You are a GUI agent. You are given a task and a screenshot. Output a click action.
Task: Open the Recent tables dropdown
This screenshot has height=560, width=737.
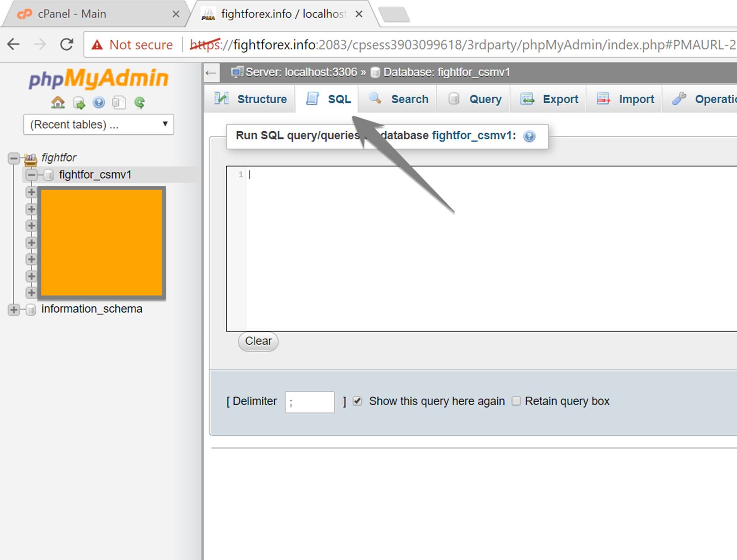coord(99,124)
